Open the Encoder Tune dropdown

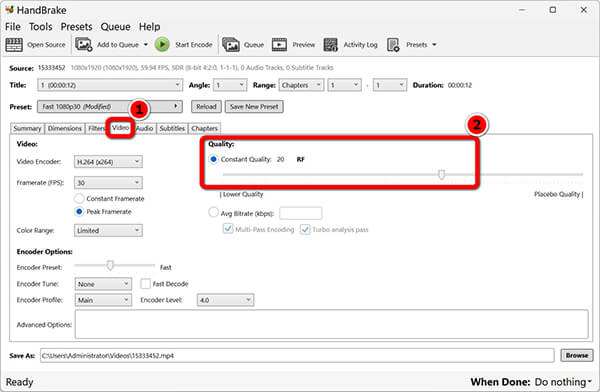coord(103,284)
